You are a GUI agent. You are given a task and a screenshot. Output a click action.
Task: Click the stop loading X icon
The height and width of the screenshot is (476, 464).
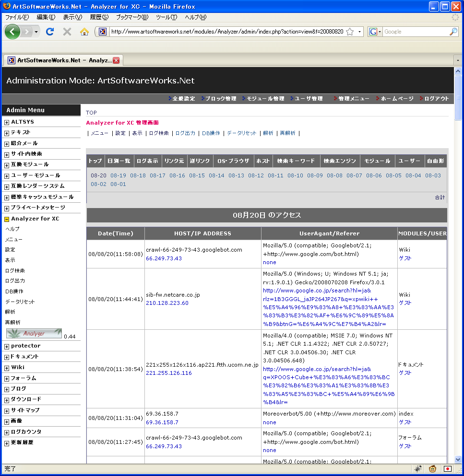[67, 32]
